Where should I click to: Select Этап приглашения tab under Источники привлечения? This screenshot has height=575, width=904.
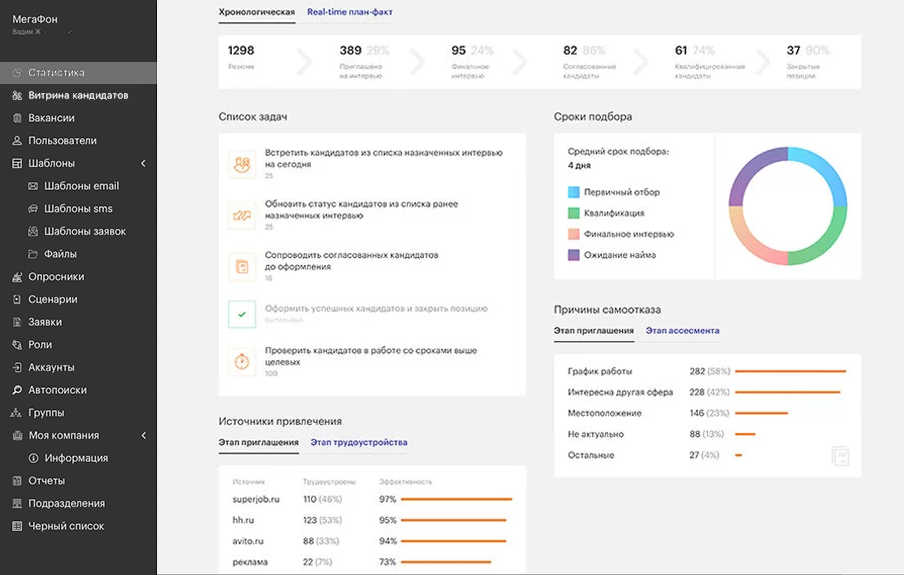pyautogui.click(x=258, y=442)
